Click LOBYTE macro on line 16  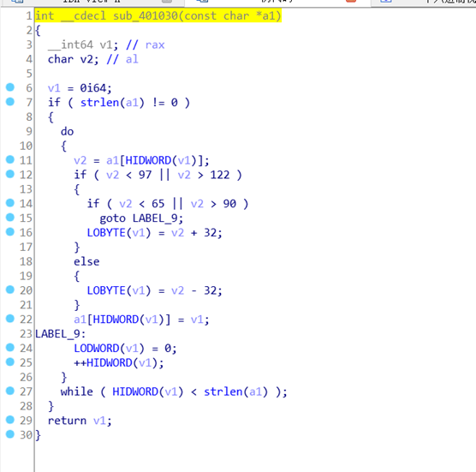[x=106, y=233]
